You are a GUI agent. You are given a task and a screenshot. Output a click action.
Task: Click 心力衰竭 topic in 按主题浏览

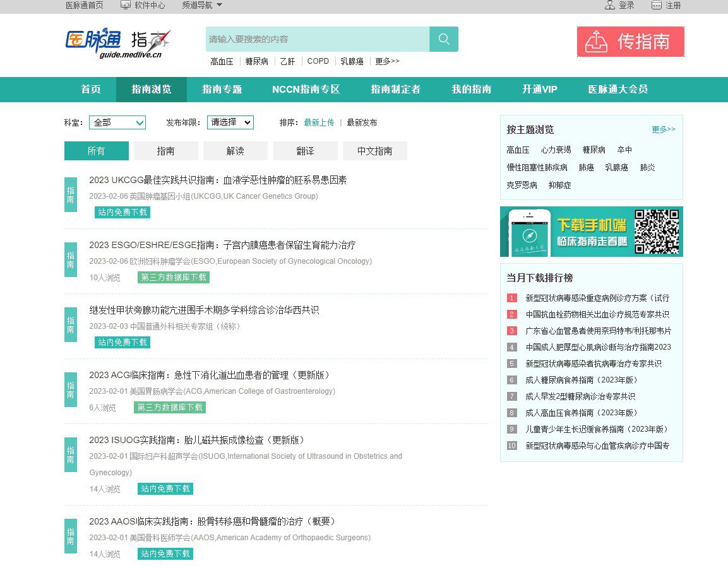click(556, 150)
